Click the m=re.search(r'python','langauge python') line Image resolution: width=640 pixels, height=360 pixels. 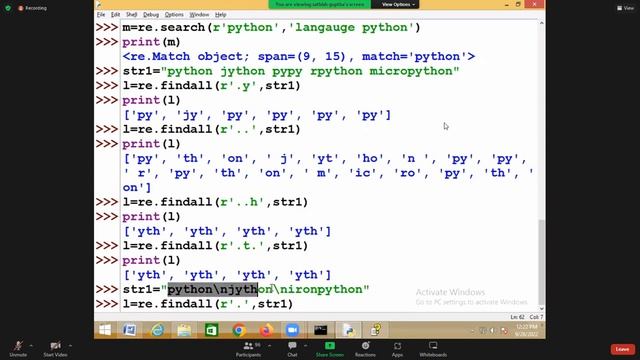271,27
